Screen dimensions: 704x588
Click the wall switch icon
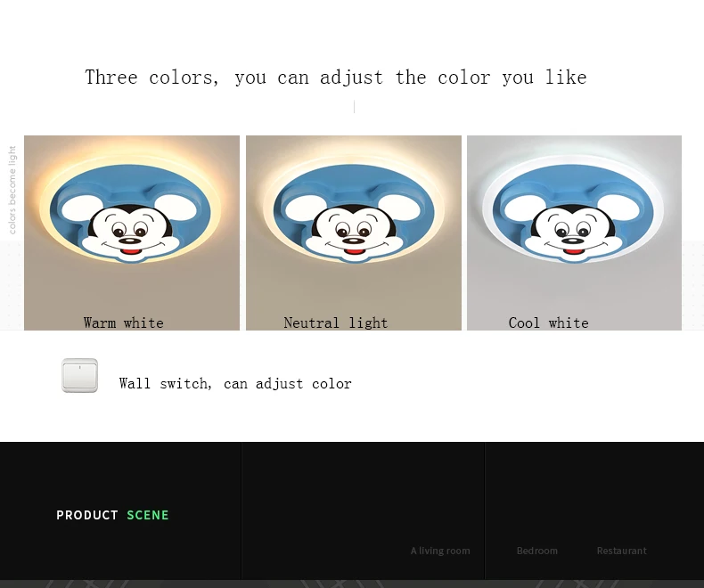tap(80, 375)
